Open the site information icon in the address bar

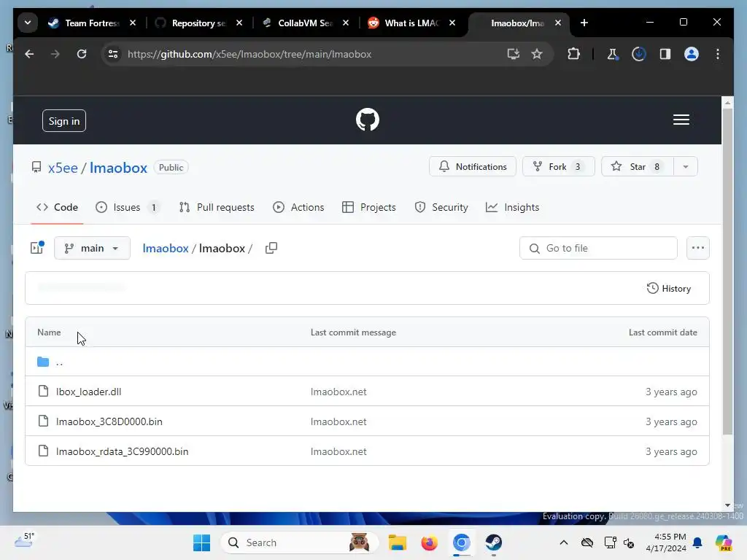pyautogui.click(x=113, y=54)
